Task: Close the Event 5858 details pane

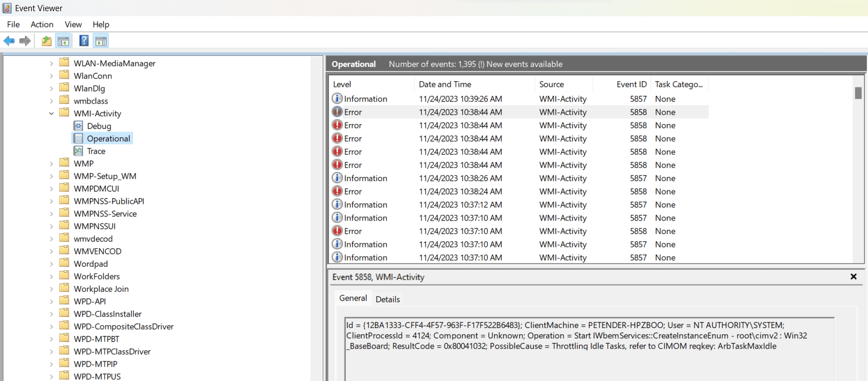Action: pyautogui.click(x=854, y=276)
